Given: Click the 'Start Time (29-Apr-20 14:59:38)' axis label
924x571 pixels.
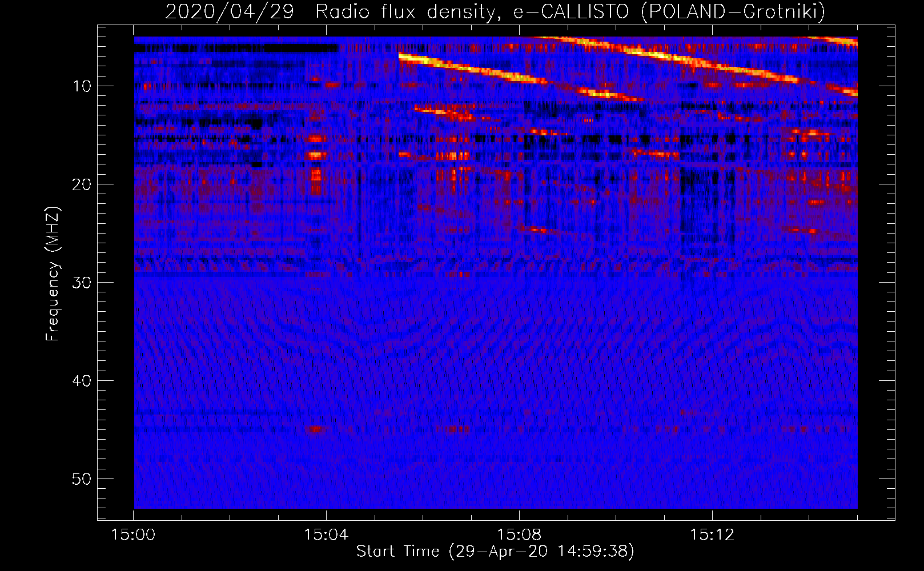Looking at the screenshot, I should point(495,552).
